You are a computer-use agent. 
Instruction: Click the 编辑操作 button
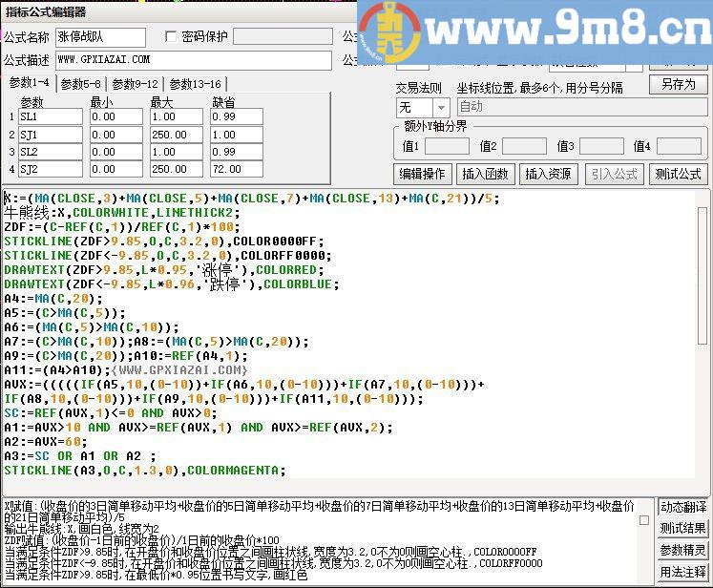pos(423,174)
